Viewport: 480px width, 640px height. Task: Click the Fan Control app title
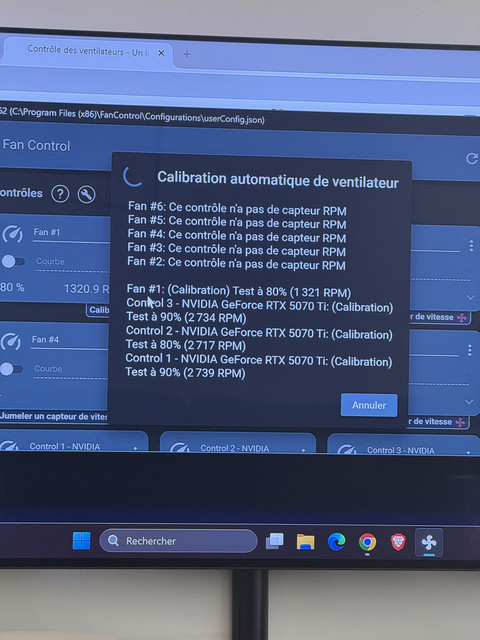(36, 145)
